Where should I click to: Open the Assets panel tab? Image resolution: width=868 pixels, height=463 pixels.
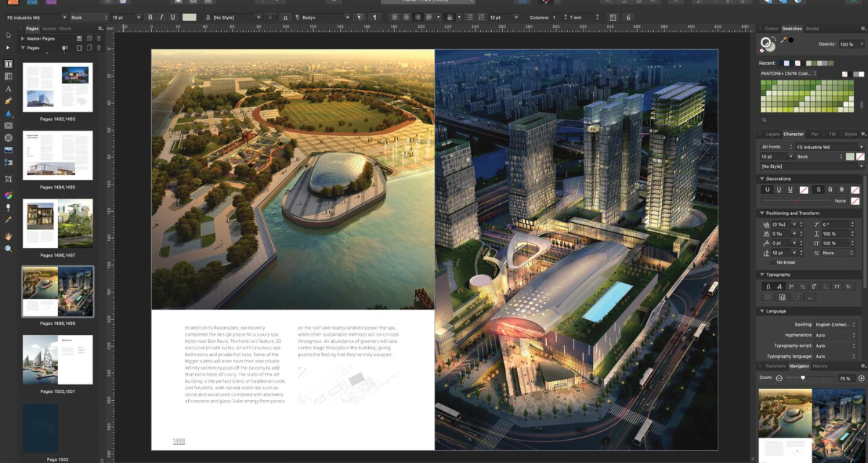click(x=49, y=28)
